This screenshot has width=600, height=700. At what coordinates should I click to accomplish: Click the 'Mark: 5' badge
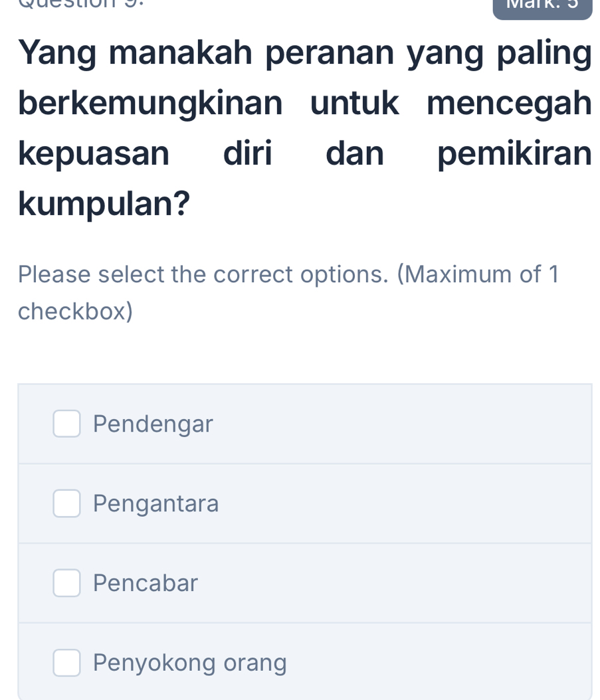(542, 8)
